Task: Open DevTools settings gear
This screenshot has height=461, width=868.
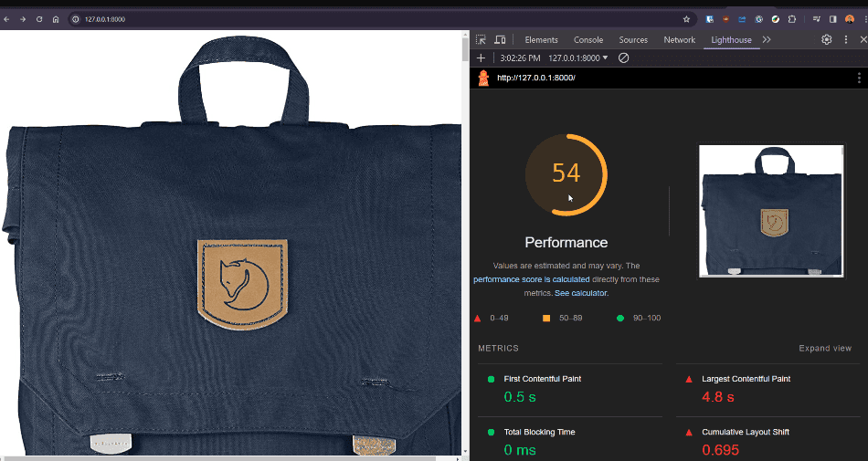Action: [x=827, y=40]
